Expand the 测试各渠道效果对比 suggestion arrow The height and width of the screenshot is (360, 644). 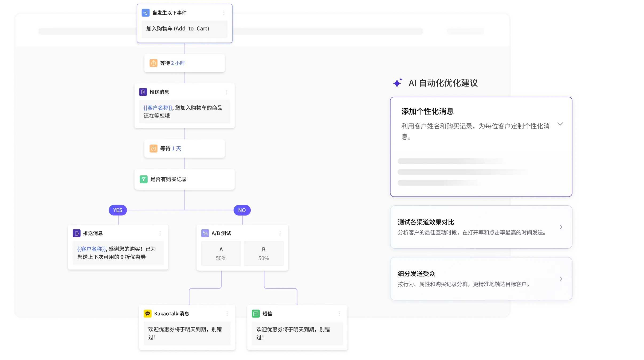click(561, 227)
